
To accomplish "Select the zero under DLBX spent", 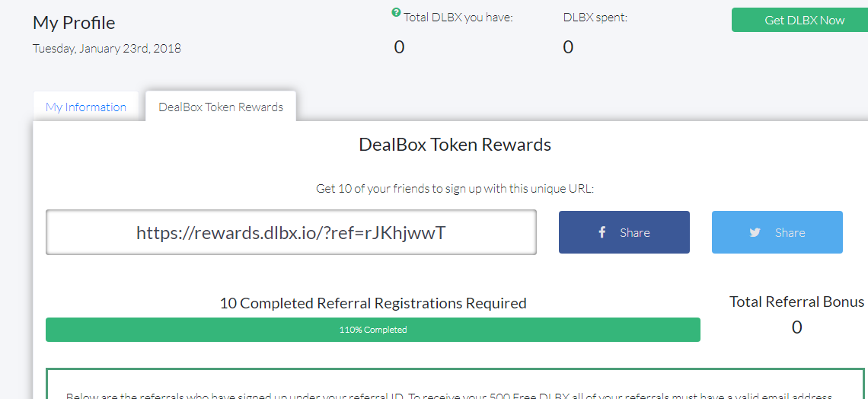I will [568, 47].
